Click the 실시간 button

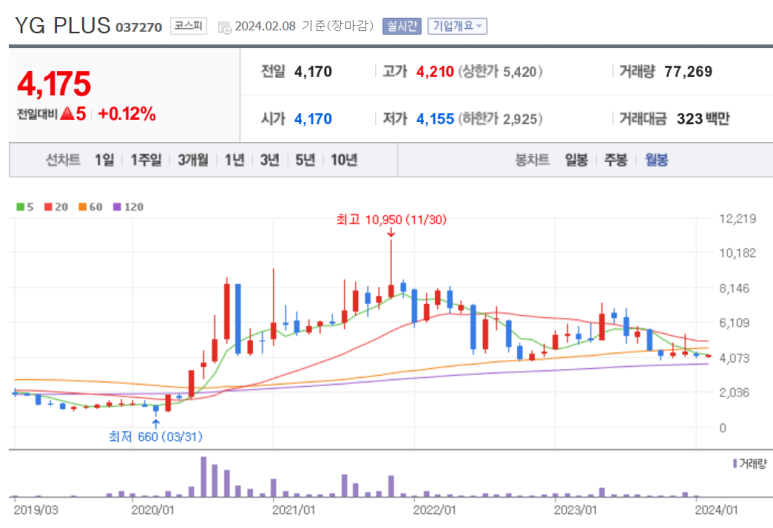(x=402, y=26)
